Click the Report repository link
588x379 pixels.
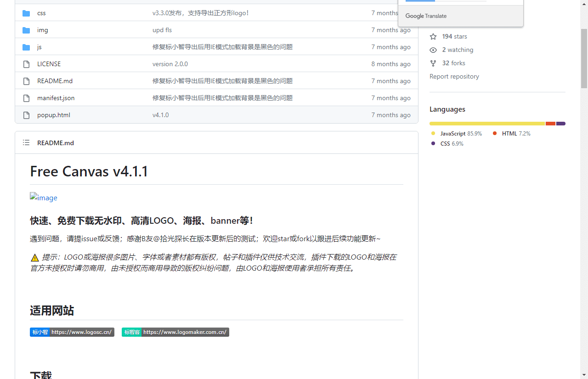454,76
